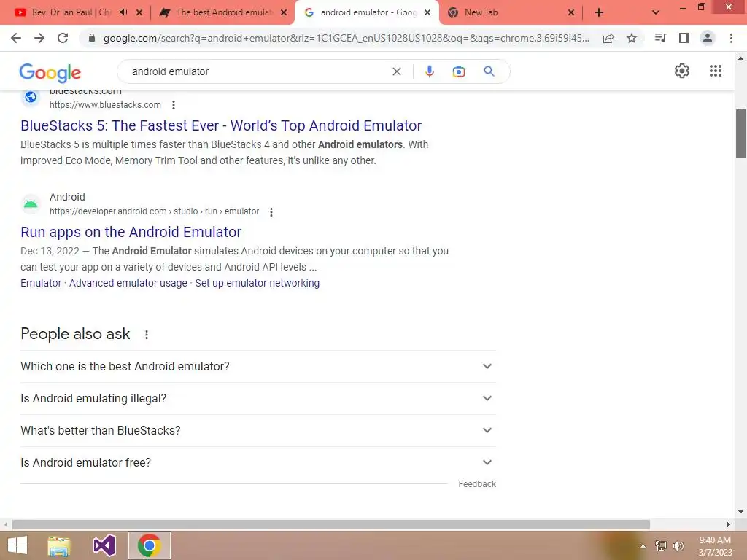Show hidden system tray icons

point(643,546)
